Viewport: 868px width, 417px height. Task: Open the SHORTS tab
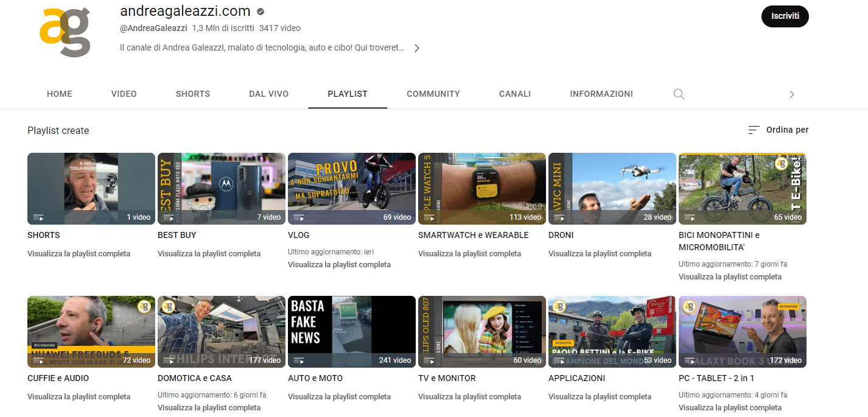click(193, 94)
